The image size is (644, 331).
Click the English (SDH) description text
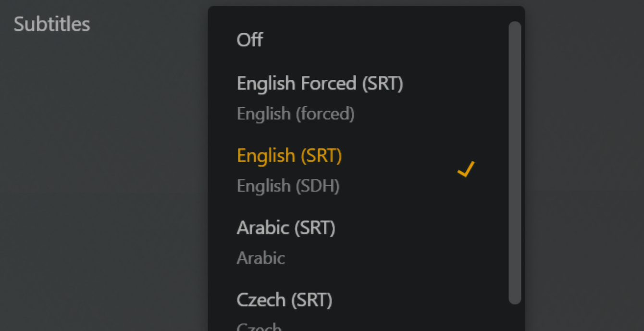point(288,186)
